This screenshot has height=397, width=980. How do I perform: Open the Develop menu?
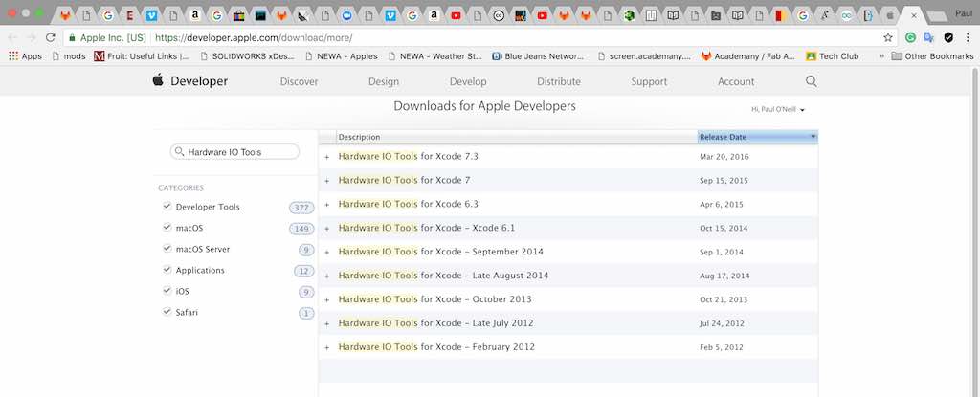pos(468,81)
